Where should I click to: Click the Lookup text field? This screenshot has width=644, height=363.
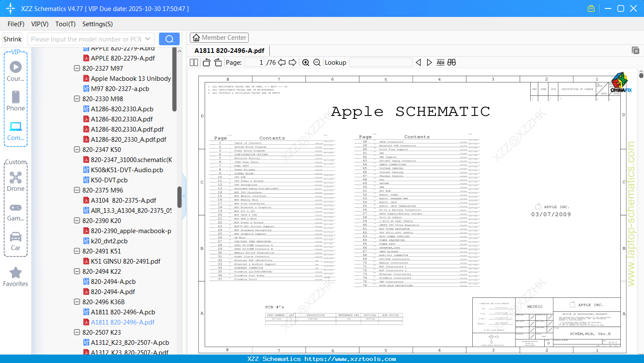[x=381, y=63]
